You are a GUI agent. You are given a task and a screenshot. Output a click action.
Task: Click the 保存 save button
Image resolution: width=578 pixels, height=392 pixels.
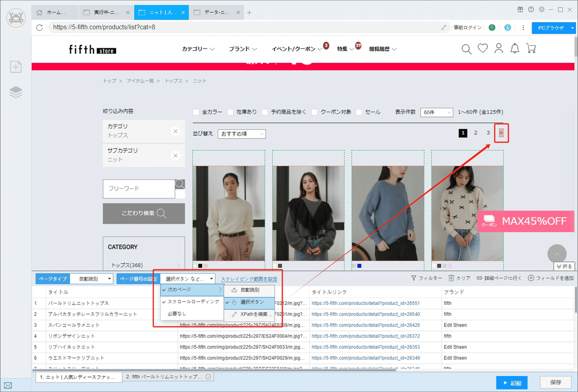click(555, 383)
